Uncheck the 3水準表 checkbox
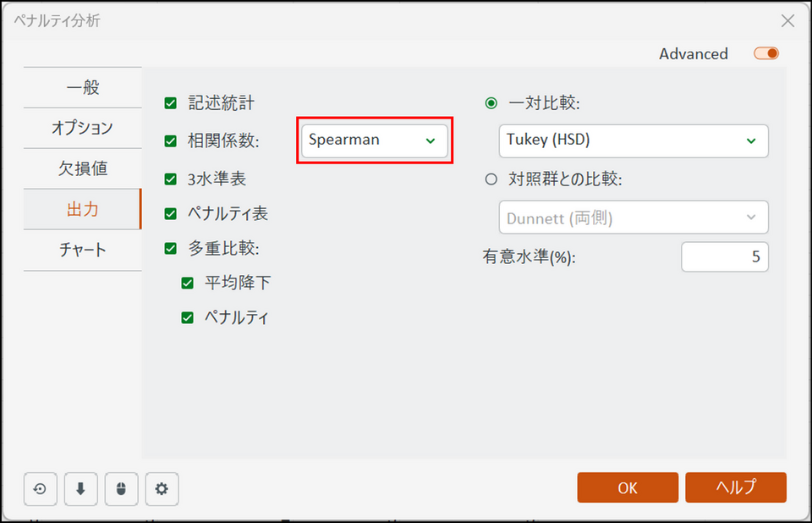The image size is (812, 523). coord(171,179)
